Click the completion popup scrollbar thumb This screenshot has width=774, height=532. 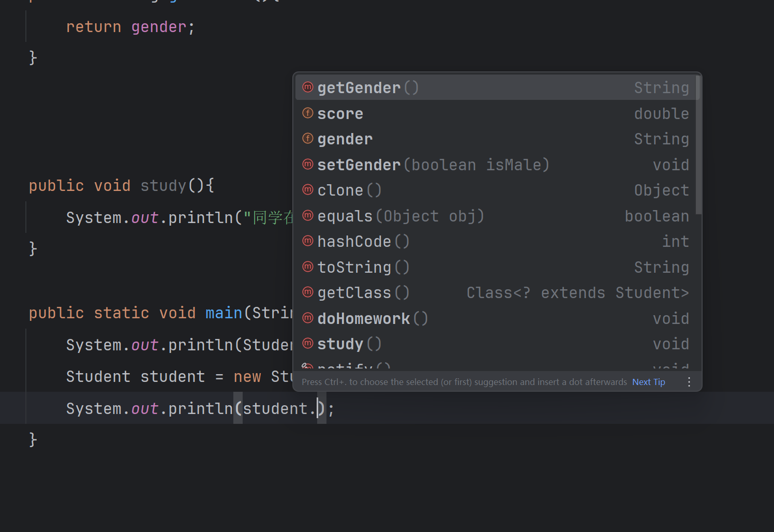(x=698, y=144)
